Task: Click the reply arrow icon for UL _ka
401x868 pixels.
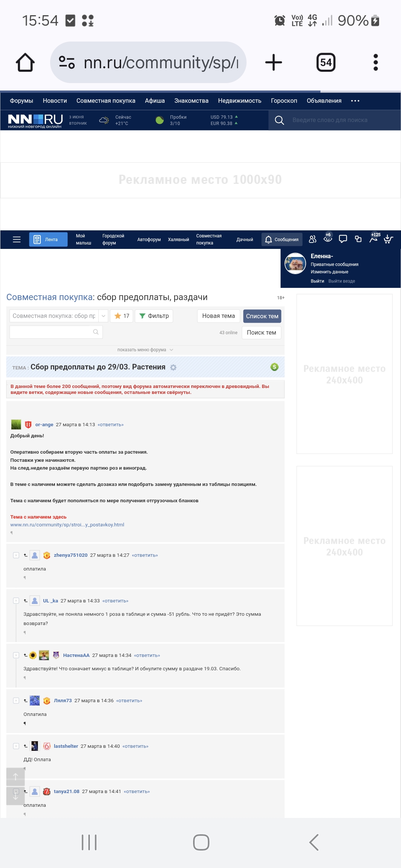Action: [x=26, y=601]
